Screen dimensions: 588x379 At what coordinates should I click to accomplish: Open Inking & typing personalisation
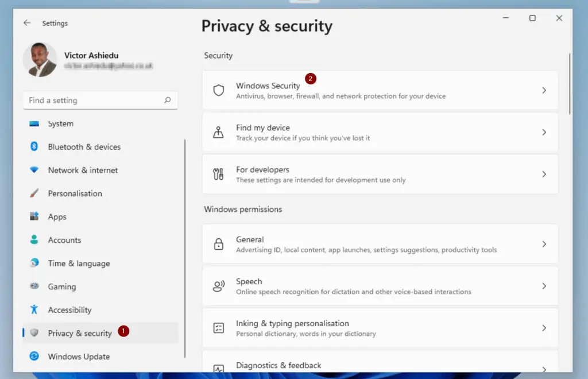380,328
